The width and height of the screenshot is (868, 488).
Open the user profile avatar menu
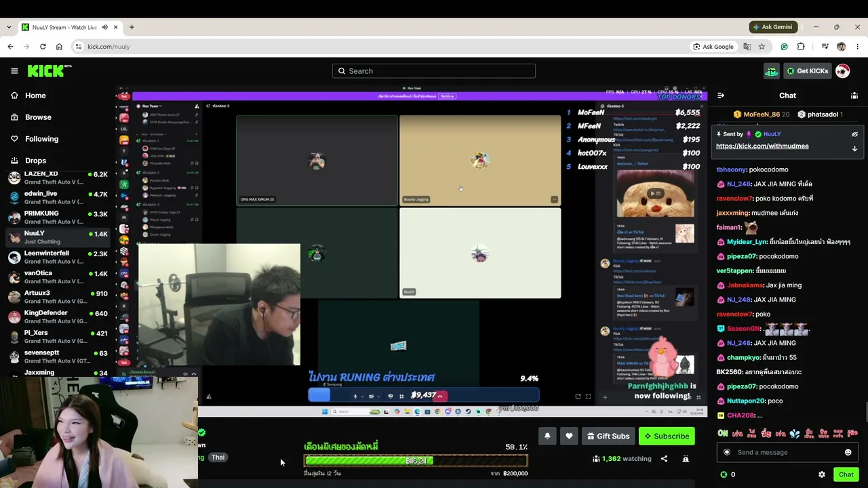coord(842,70)
